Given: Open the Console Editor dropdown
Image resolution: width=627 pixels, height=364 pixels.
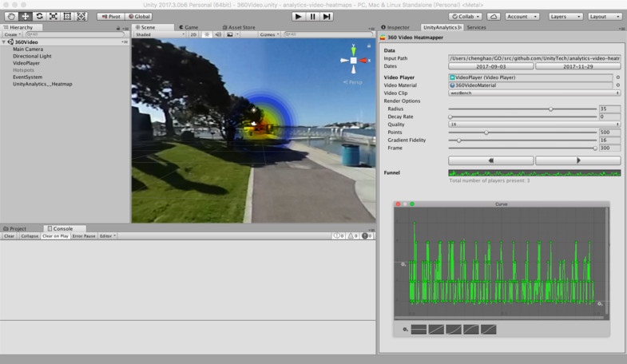Looking at the screenshot, I should coord(108,236).
